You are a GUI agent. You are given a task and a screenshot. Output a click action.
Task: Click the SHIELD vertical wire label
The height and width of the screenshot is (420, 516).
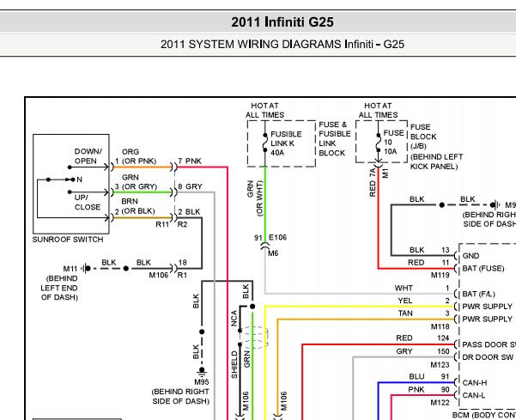[x=234, y=364]
